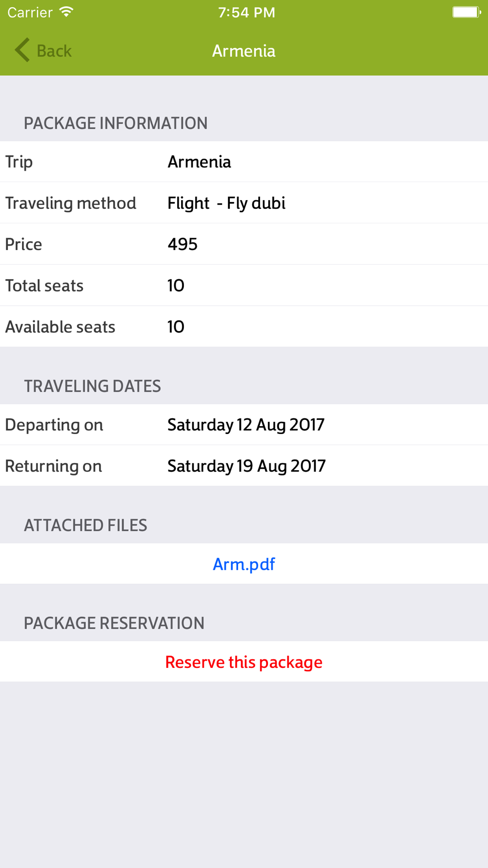Tap the Carrier label in status bar
Image resolution: width=488 pixels, height=868 pixels.
tap(30, 12)
